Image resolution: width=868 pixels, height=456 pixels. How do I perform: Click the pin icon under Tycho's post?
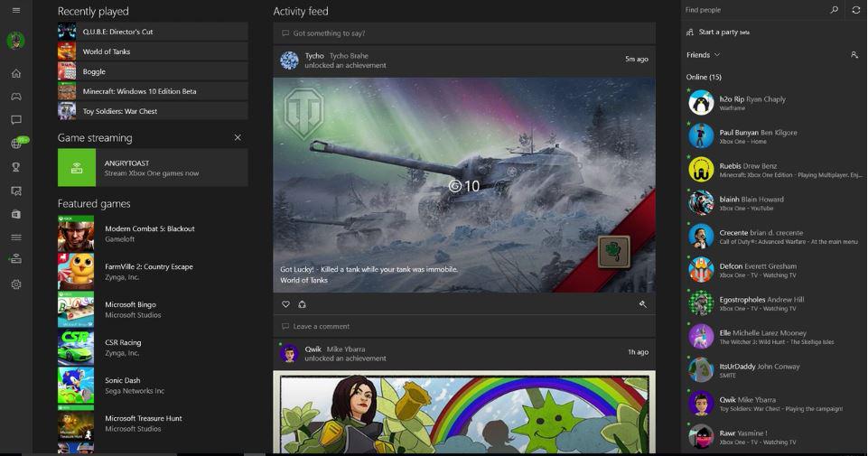point(642,303)
